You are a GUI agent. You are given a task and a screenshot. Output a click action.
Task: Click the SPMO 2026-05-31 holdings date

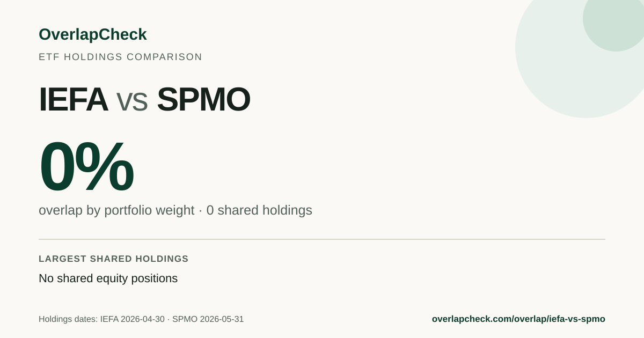[x=208, y=319]
